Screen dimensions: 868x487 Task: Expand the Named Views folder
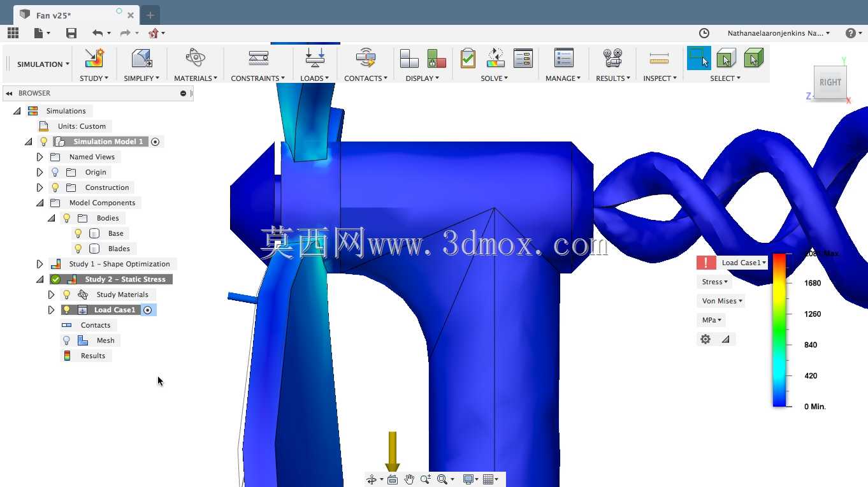click(40, 157)
